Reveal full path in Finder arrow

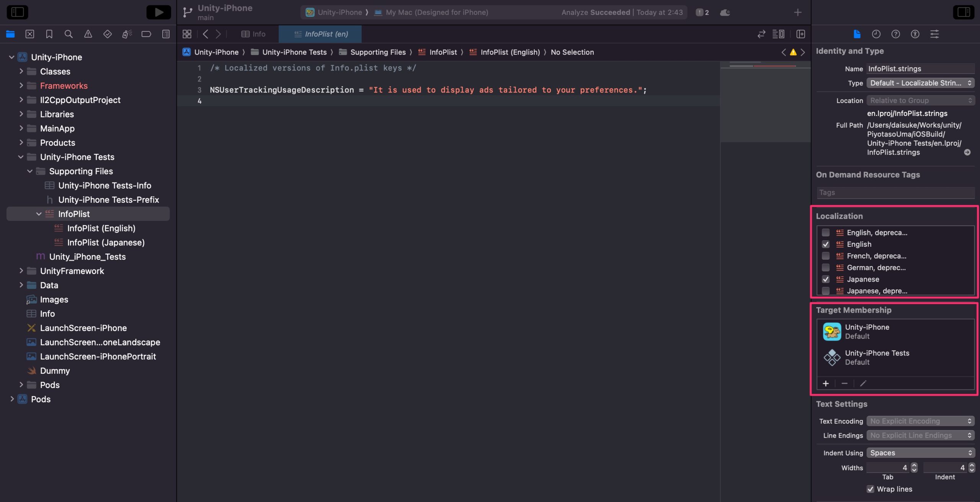(x=967, y=152)
